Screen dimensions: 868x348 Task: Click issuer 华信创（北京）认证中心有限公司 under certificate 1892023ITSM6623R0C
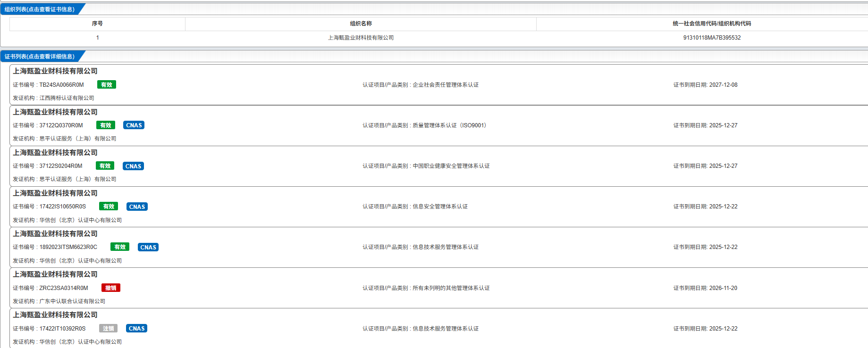[81, 261]
